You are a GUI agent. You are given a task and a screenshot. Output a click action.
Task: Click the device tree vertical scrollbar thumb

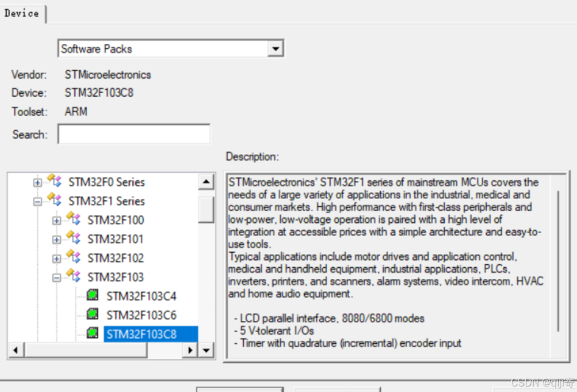206,210
